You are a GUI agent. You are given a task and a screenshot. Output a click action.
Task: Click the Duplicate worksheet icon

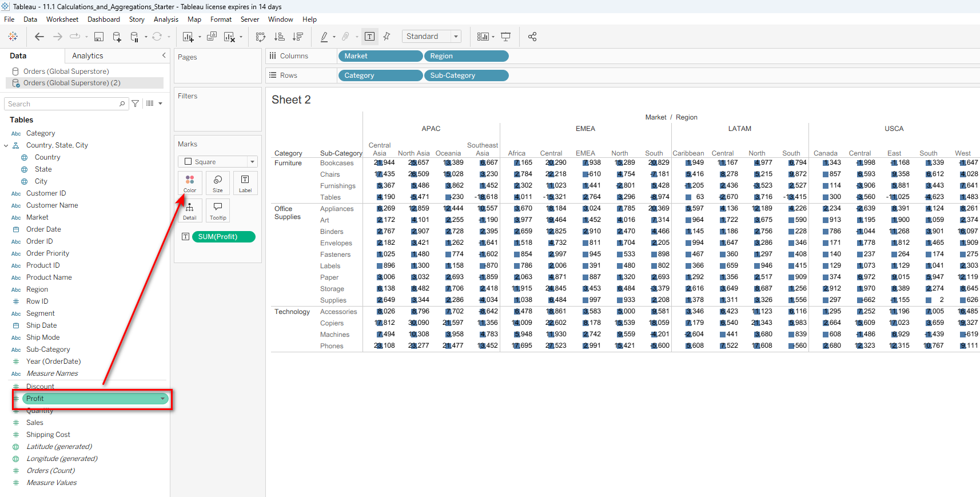(212, 37)
